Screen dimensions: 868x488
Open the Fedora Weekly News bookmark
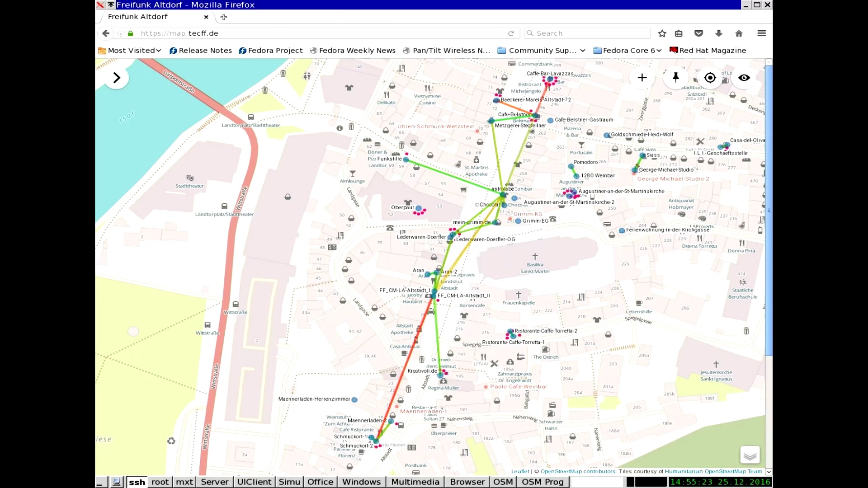(x=353, y=51)
